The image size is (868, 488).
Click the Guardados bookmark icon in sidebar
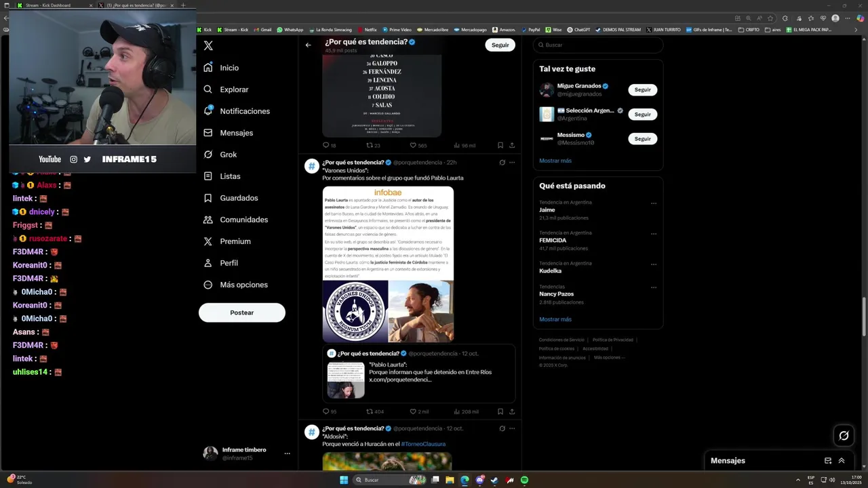208,198
